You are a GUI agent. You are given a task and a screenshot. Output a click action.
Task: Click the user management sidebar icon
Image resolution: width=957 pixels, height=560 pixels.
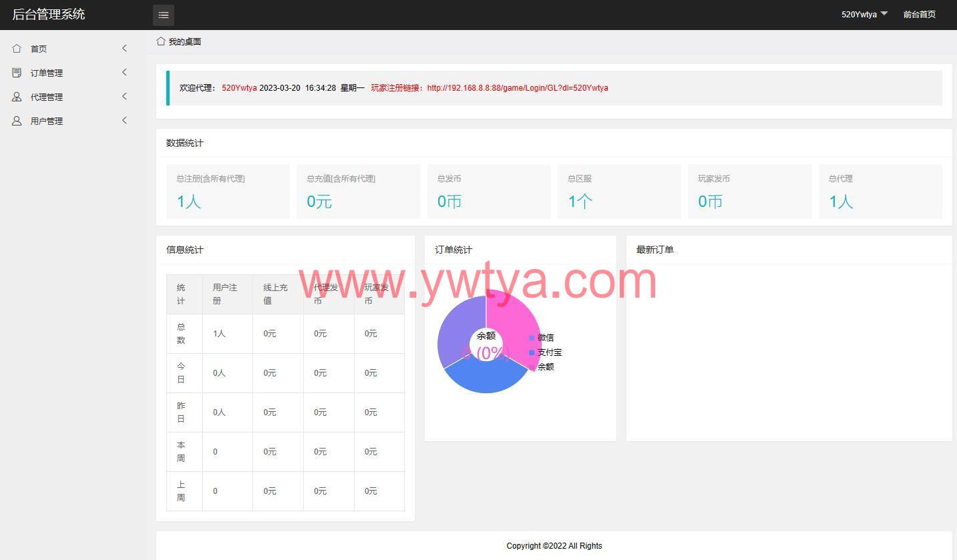tap(17, 121)
